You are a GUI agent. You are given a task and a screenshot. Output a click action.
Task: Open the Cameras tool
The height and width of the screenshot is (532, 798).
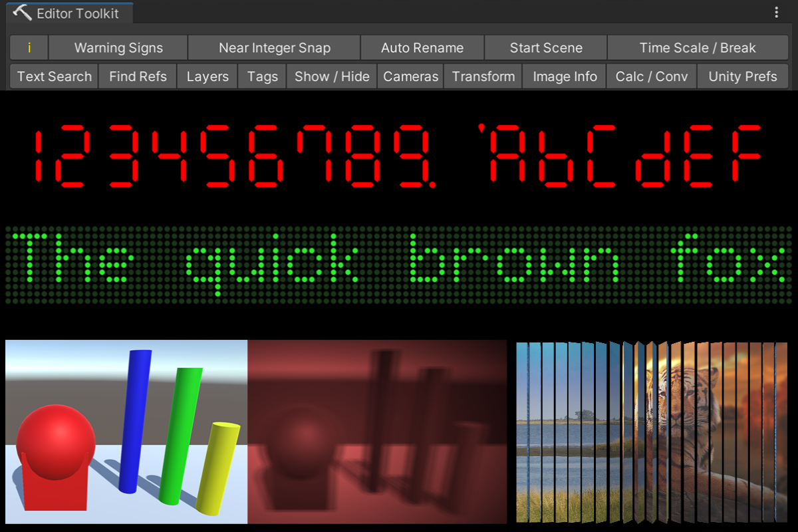point(411,76)
